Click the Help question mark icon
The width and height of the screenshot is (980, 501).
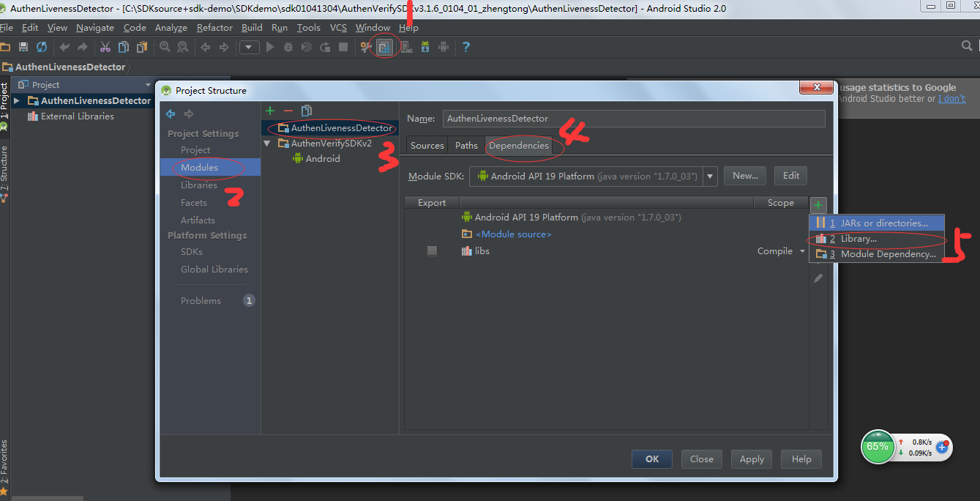coord(466,47)
